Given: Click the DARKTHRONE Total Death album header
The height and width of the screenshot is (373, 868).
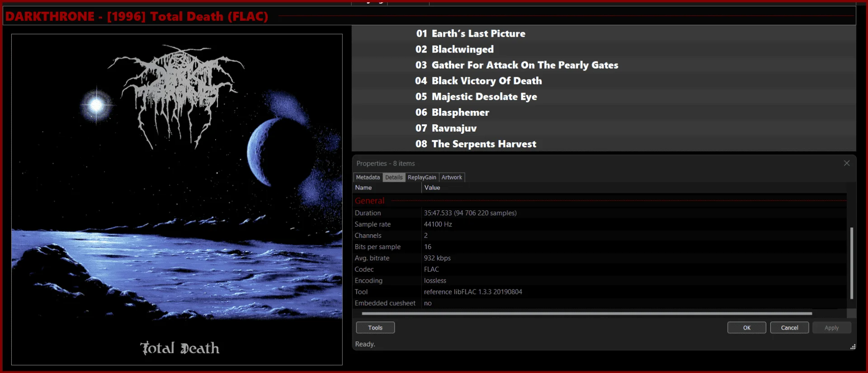Looking at the screenshot, I should (x=137, y=16).
